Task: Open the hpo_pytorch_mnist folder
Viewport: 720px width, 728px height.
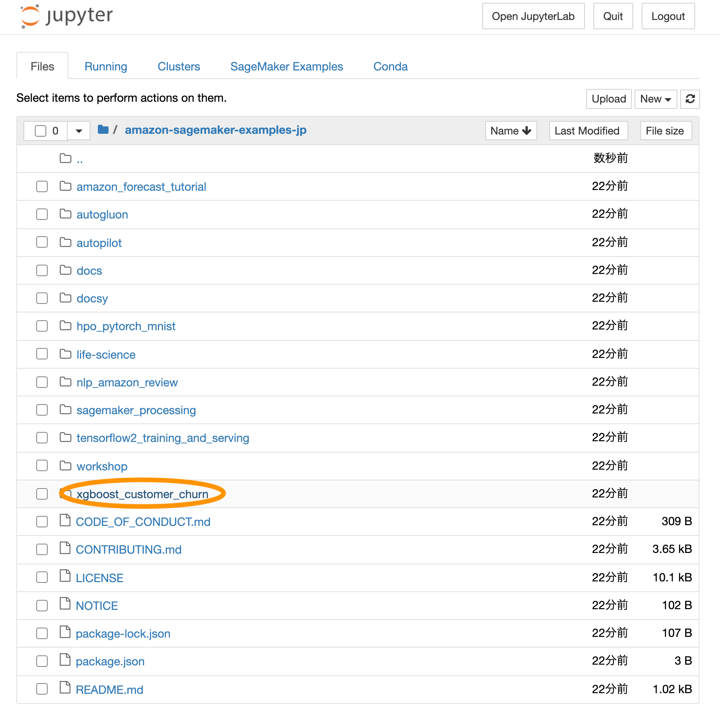Action: 126,326
